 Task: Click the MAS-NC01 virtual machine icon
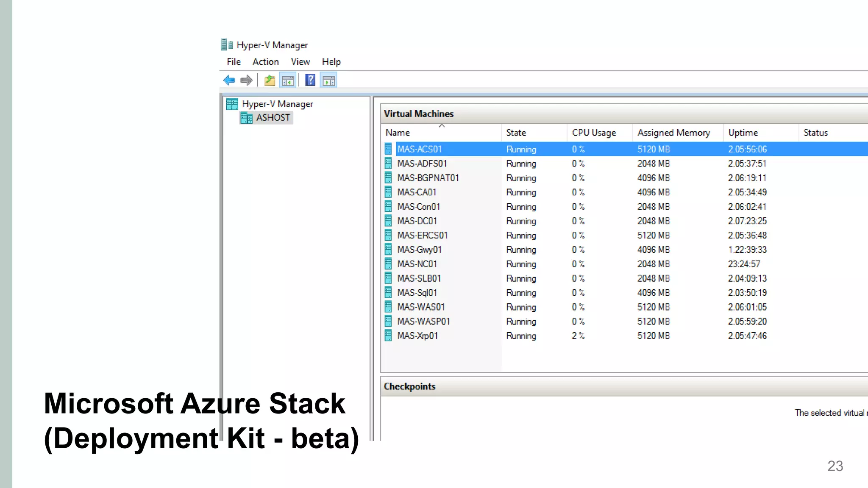tap(388, 264)
